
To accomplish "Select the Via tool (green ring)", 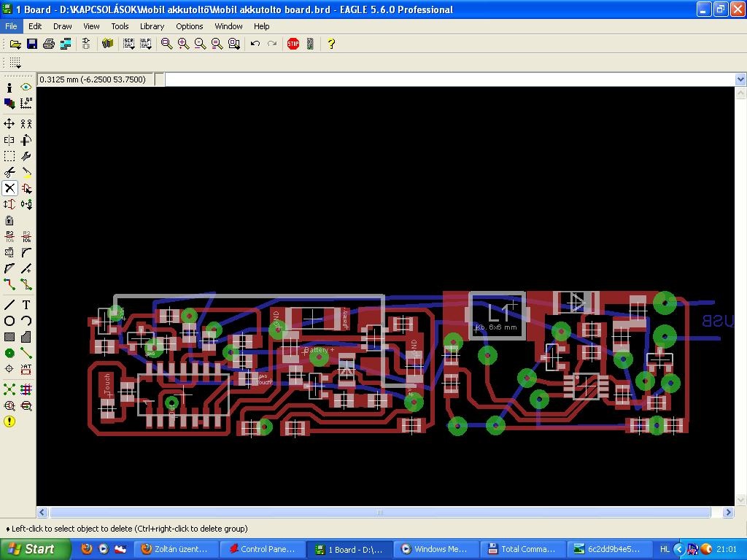I will coord(9,354).
